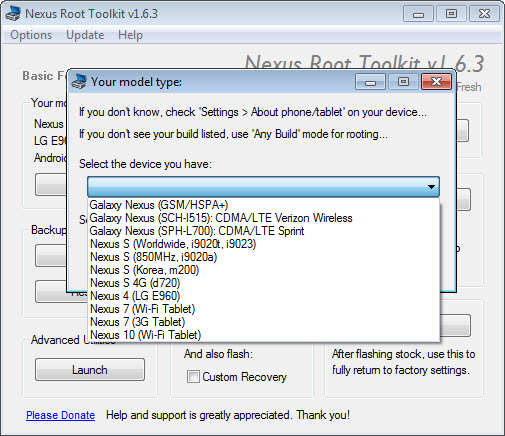Pick Nexus S 4G (d720)
Viewport: 505px width, 436px height.
tap(263, 283)
